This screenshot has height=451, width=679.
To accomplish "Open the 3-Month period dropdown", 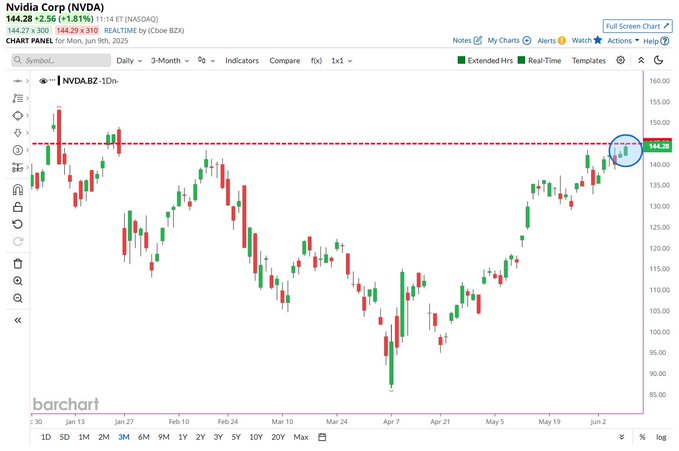I will [170, 61].
